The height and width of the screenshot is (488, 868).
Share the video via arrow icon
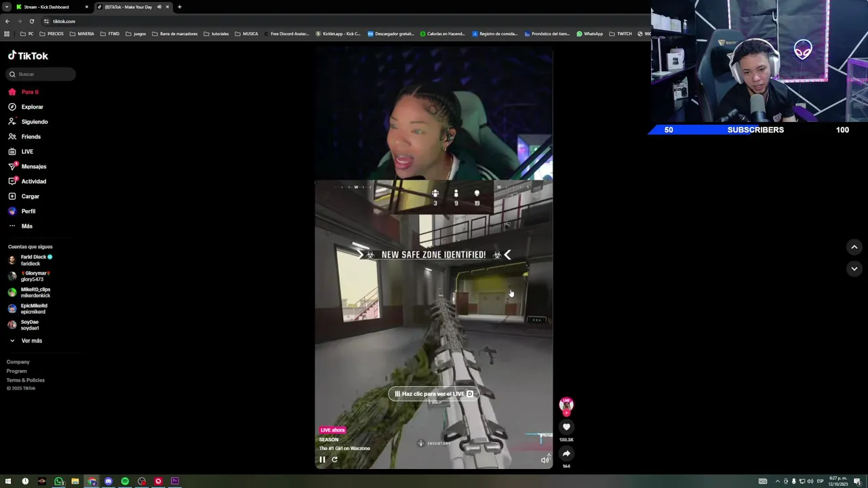(x=566, y=453)
